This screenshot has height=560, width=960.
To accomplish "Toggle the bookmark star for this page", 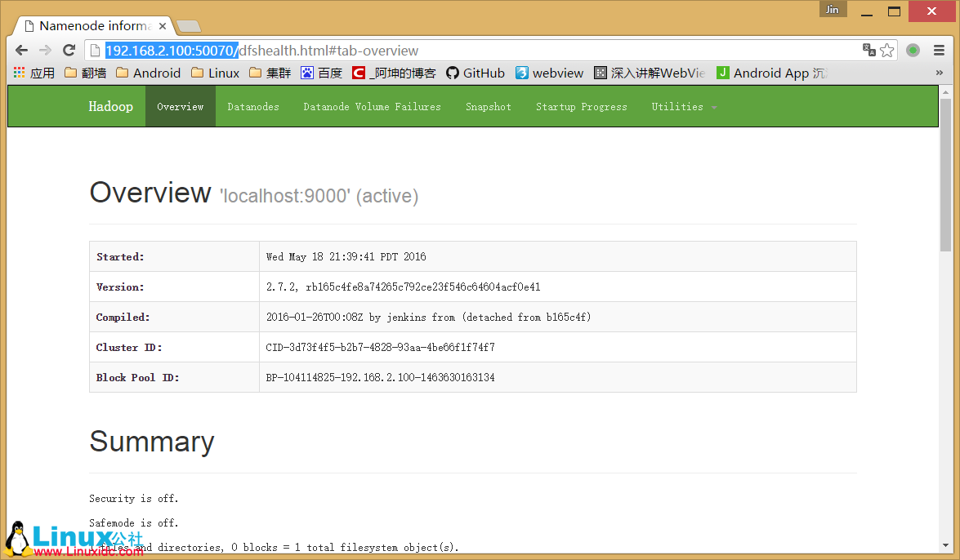I will point(888,50).
